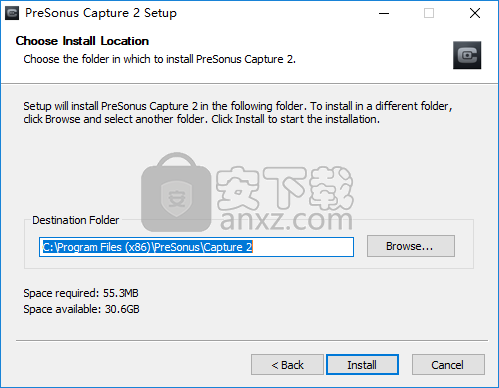Image resolution: width=499 pixels, height=388 pixels.
Task: Click the 'Choose the folder' subheading text
Action: click(x=159, y=59)
